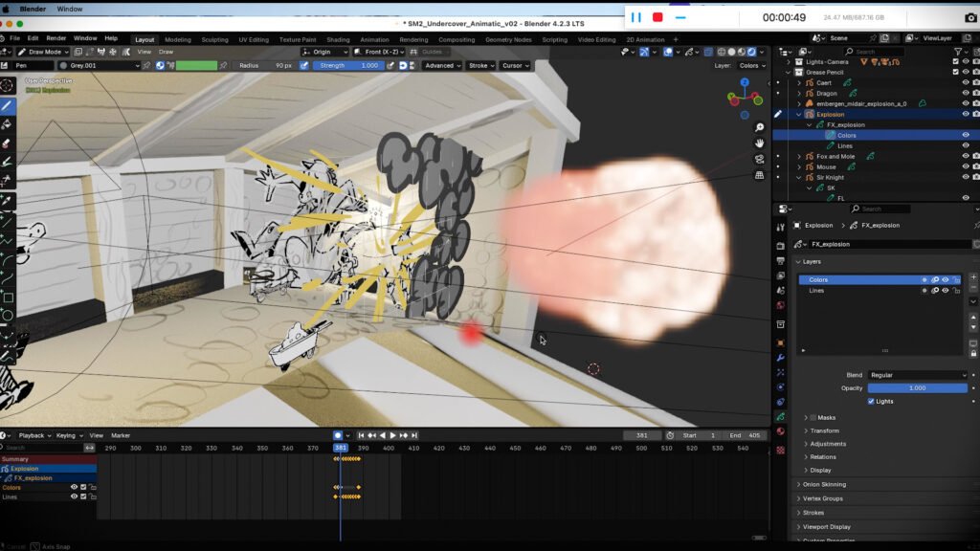Adjust the brush Strength slider
The width and height of the screenshot is (980, 551).
click(348, 66)
